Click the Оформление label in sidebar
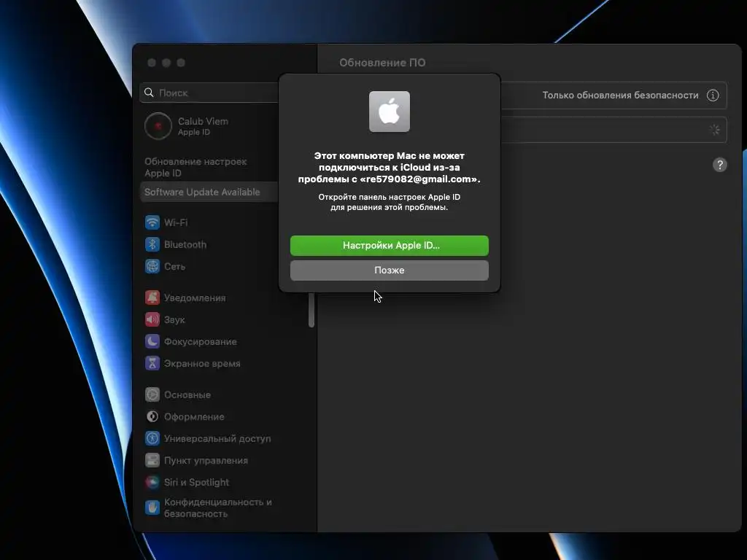 pyautogui.click(x=194, y=416)
